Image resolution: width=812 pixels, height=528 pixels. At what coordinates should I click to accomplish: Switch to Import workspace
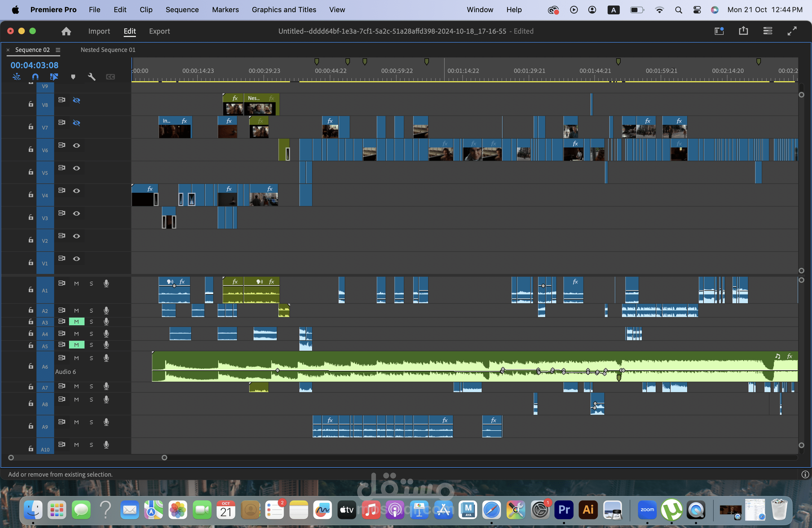pyautogui.click(x=99, y=31)
